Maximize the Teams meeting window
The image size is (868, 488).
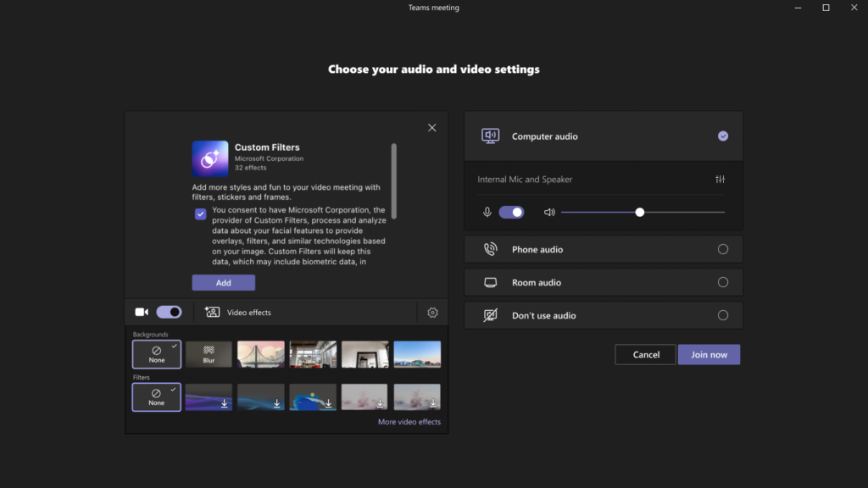click(826, 8)
